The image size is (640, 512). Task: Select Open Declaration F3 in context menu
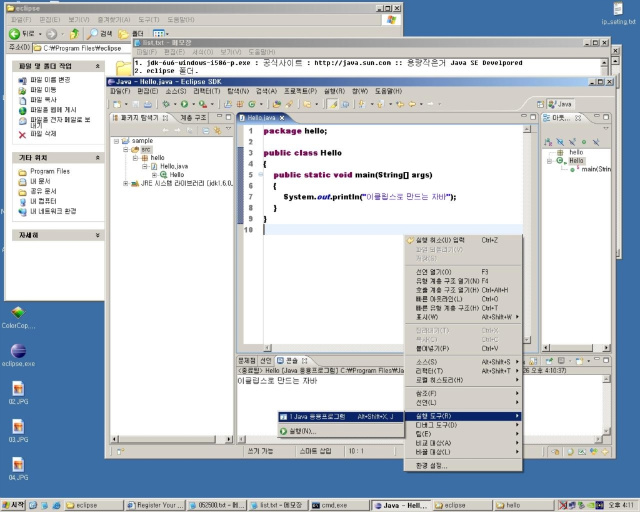tap(463, 272)
